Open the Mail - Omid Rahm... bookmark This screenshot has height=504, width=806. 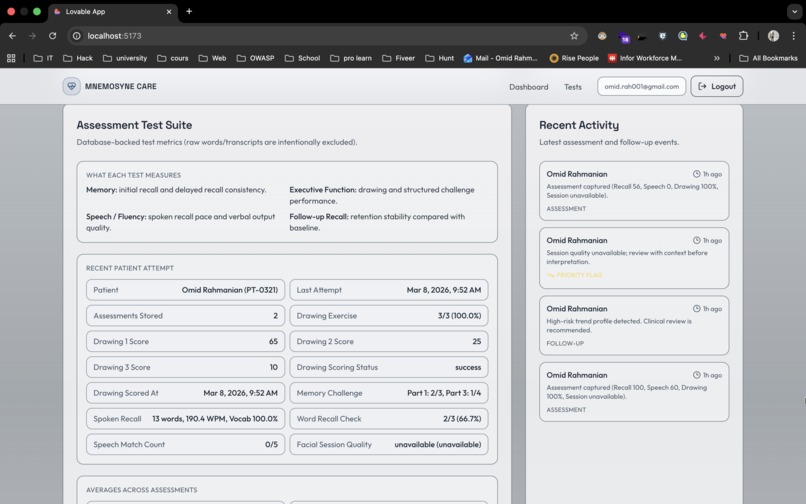pos(500,58)
